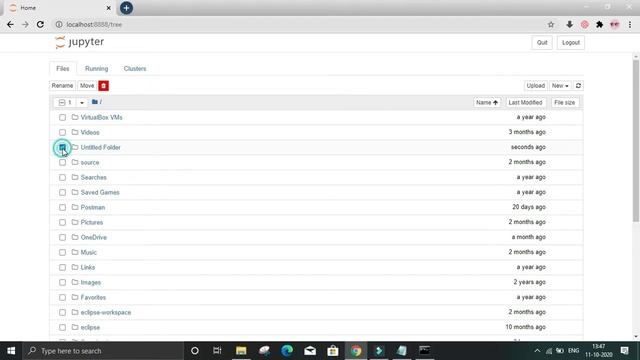Image resolution: width=640 pixels, height=360 pixels.
Task: Toggle the select-all checkbox in header
Action: [62, 102]
